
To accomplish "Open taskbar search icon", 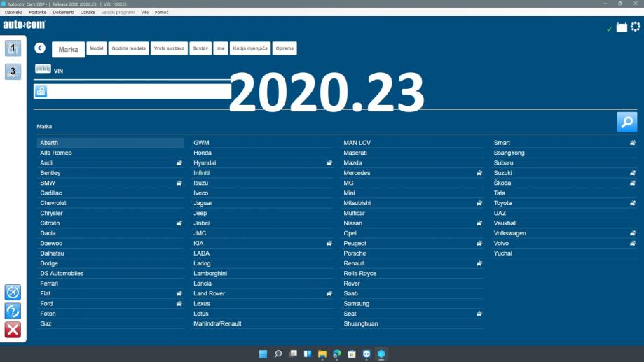I will pyautogui.click(x=278, y=354).
